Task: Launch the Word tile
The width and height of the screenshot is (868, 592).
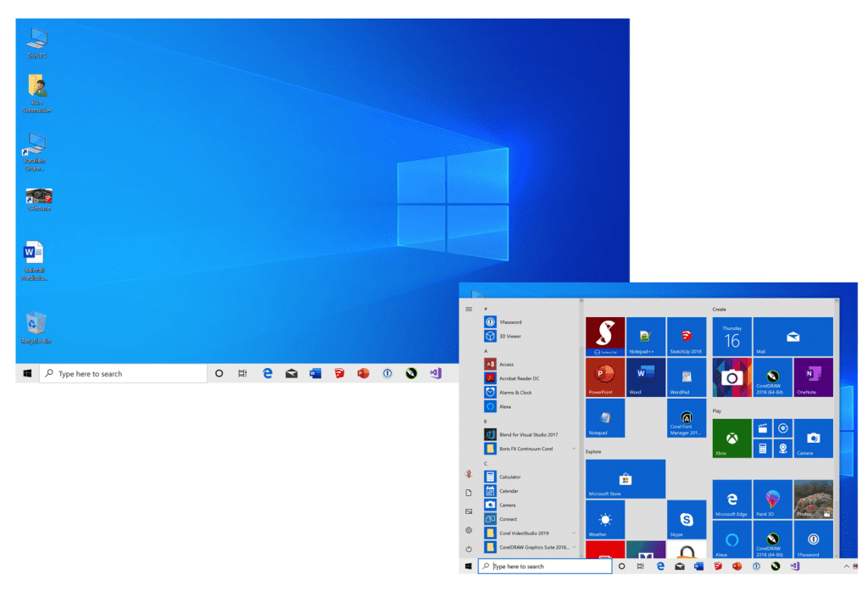Action: [645, 377]
